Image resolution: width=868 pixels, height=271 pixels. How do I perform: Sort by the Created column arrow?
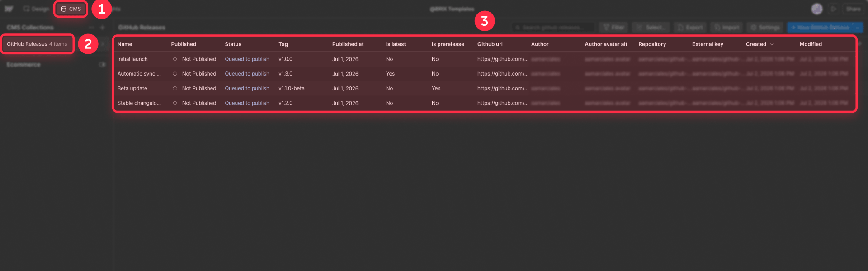[x=771, y=44]
